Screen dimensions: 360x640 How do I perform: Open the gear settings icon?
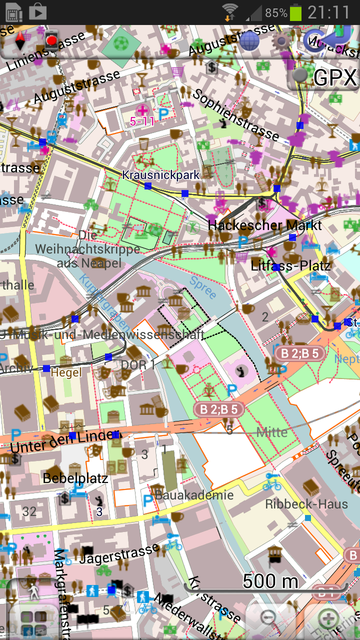281,40
